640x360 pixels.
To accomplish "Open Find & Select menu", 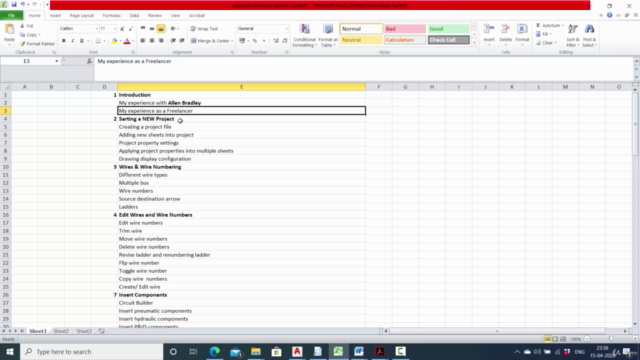I will (589, 36).
